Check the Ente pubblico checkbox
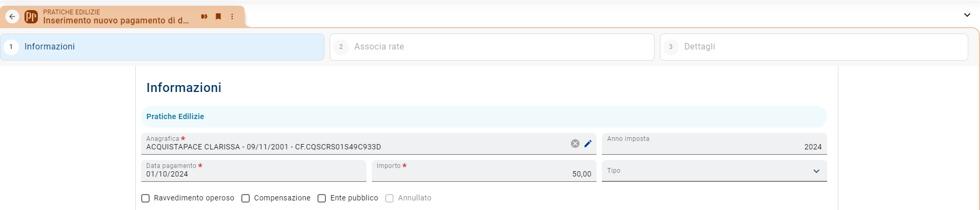Image resolution: width=980 pixels, height=210 pixels. click(x=322, y=198)
